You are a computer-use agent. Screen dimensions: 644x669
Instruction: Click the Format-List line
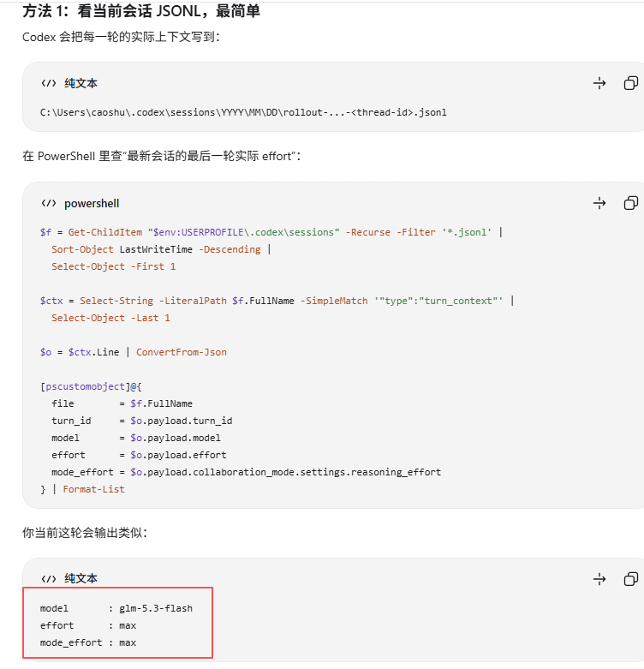click(x=82, y=489)
